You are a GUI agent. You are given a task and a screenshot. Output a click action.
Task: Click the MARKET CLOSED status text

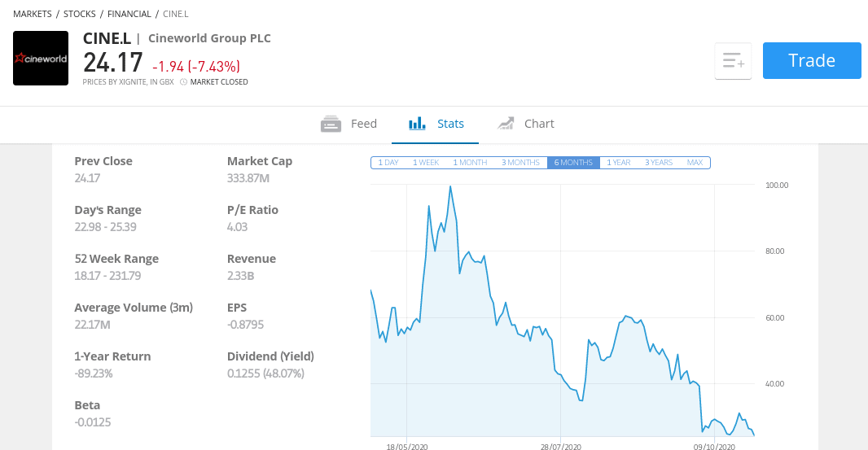(219, 82)
